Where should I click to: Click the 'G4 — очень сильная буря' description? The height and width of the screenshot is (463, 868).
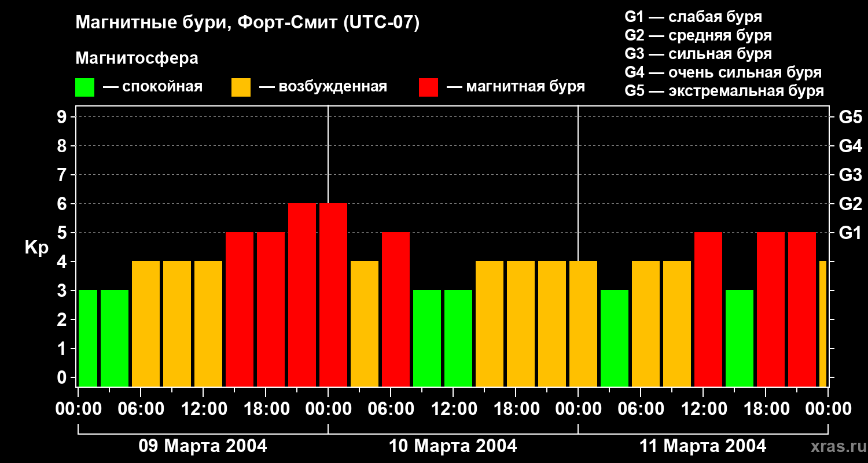click(x=723, y=72)
